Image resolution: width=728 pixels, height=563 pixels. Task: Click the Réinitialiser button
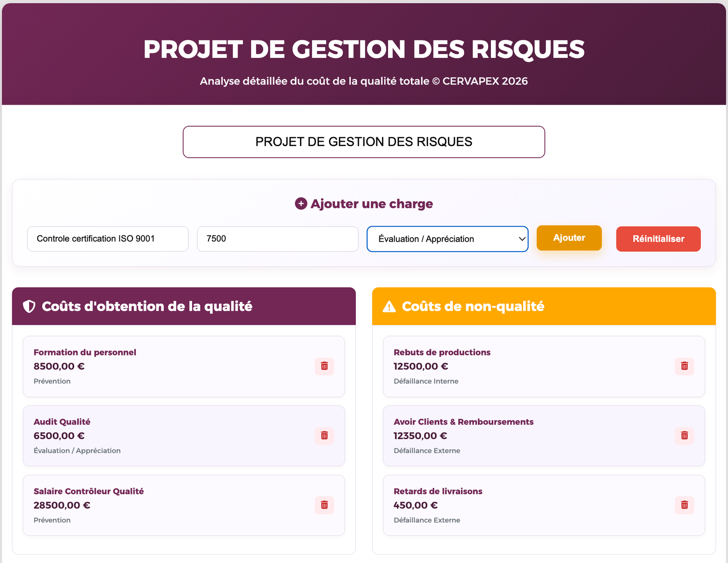658,238
